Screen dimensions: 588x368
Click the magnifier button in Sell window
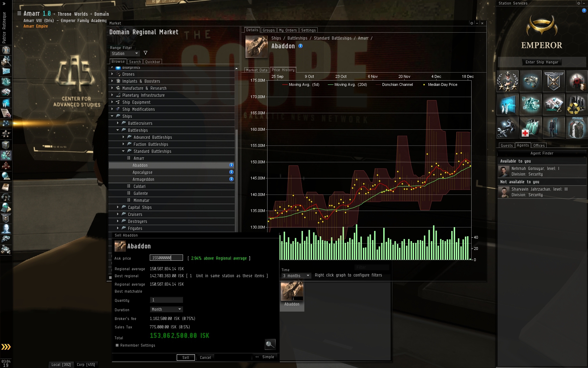[270, 344]
